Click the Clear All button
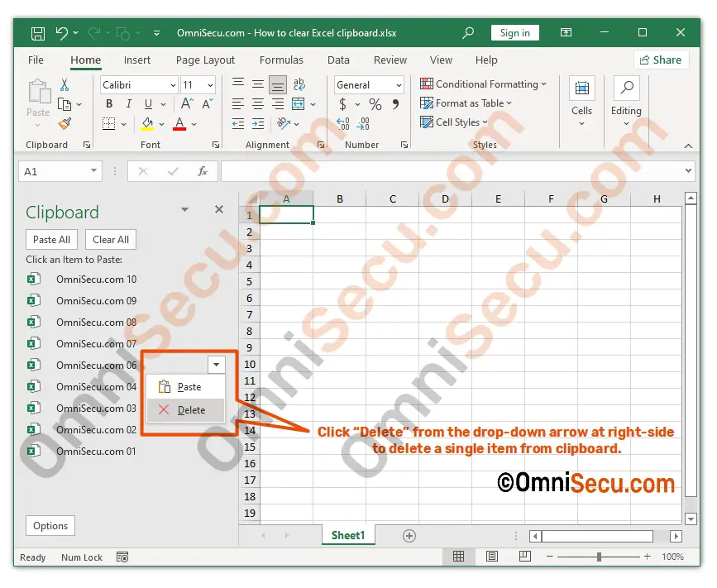 coord(111,240)
